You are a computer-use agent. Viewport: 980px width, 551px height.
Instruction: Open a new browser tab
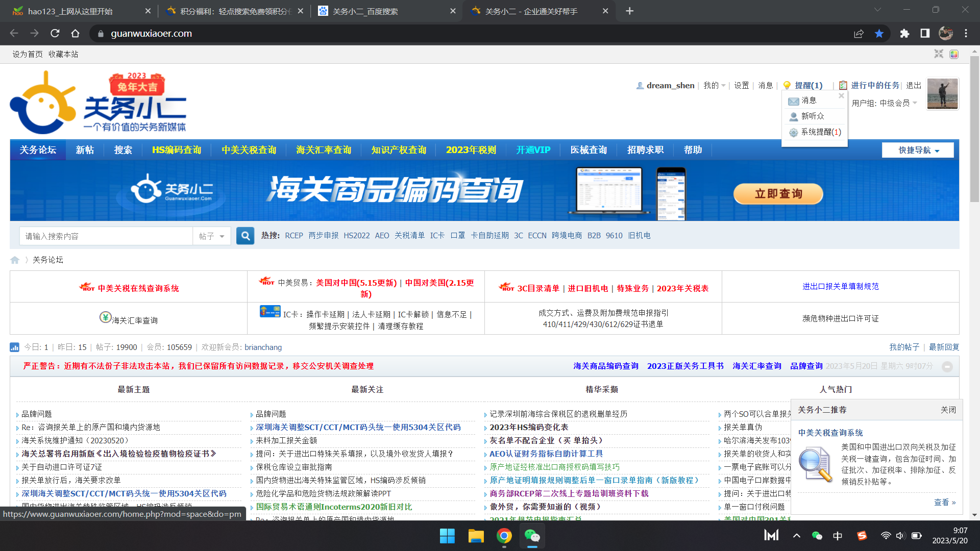point(629,11)
